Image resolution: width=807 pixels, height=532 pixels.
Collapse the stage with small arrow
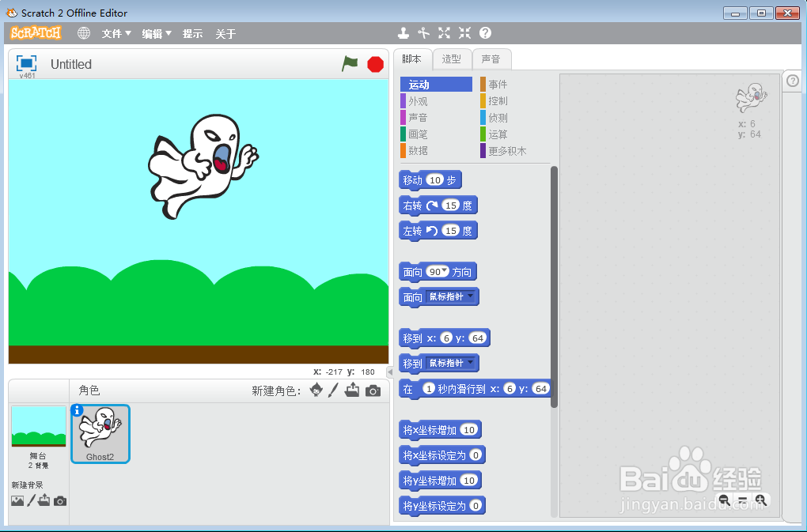point(390,372)
